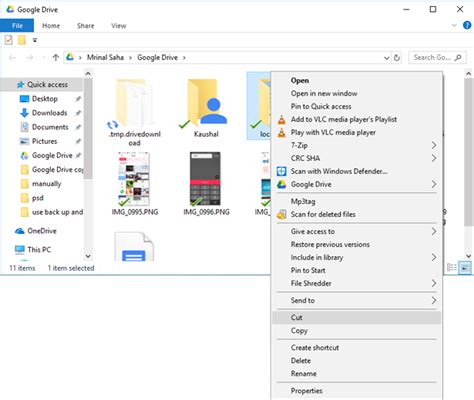This screenshot has width=474, height=400.
Task: Choose Mp3tag in the context menu
Action: (x=356, y=201)
